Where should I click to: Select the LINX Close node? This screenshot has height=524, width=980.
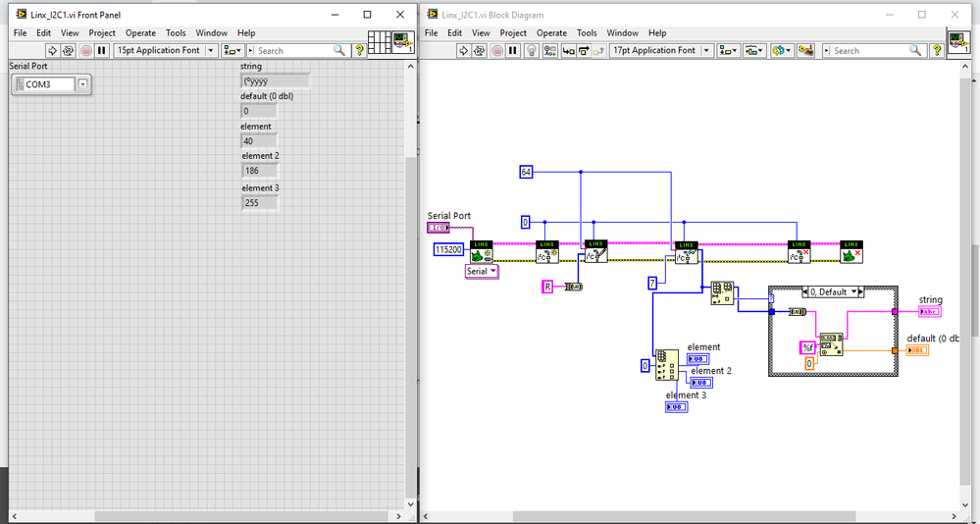pyautogui.click(x=851, y=251)
